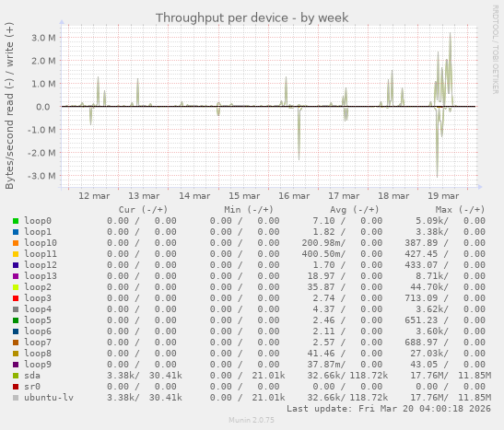The height and width of the screenshot is (430, 504).
Task: Select the loop8 legend label
Action: coord(38,354)
